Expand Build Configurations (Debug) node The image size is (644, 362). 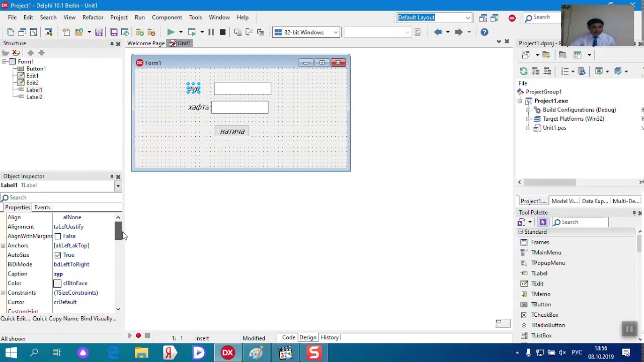(x=528, y=110)
